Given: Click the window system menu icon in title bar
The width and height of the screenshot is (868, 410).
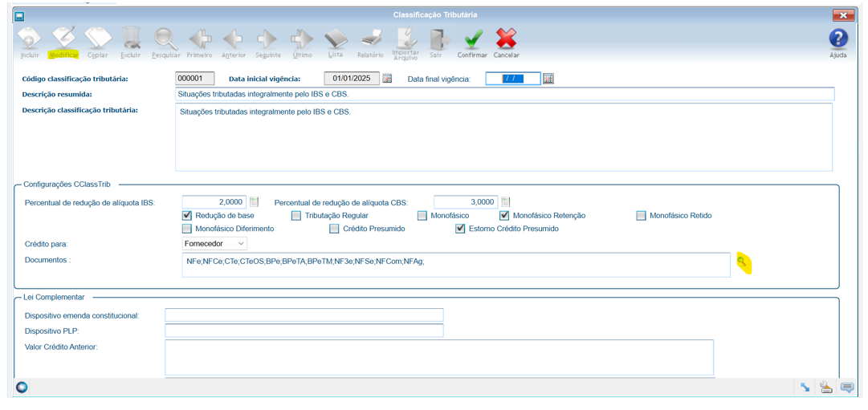Looking at the screenshot, I should pos(19,15).
